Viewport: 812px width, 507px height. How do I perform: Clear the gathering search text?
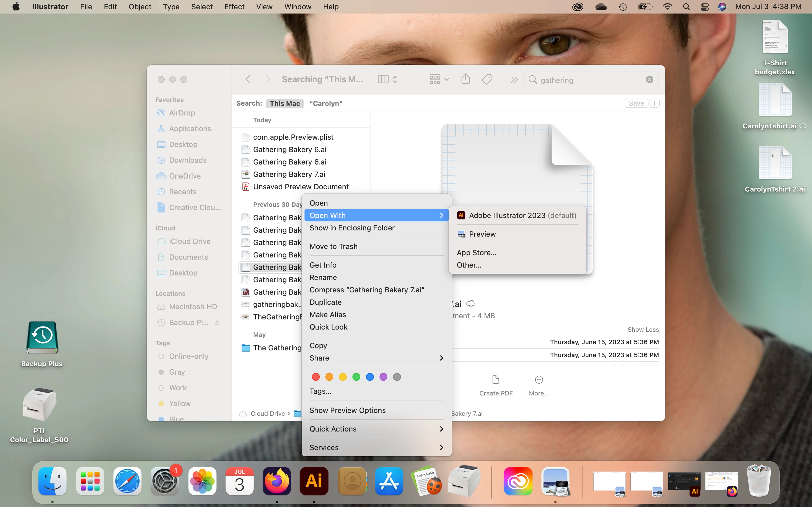649,79
